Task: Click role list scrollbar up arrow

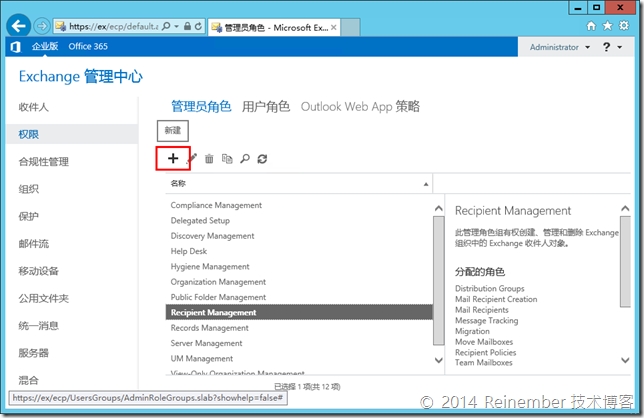Action: click(x=439, y=209)
